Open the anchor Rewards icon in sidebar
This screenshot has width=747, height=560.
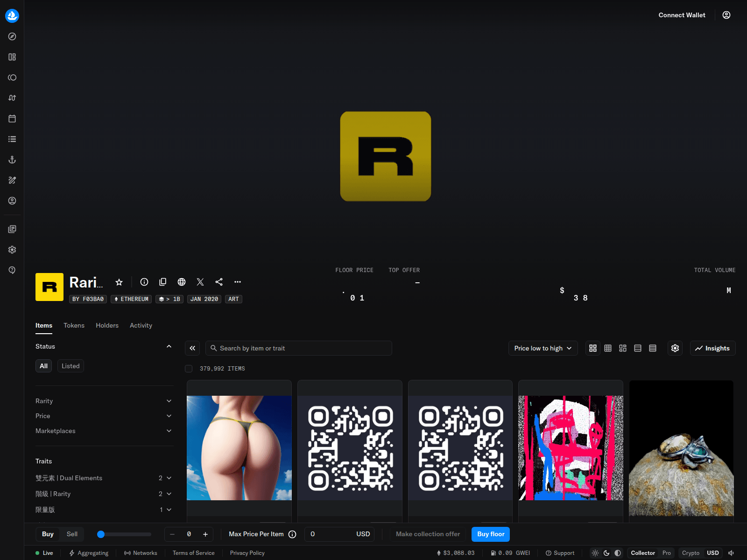(12, 160)
